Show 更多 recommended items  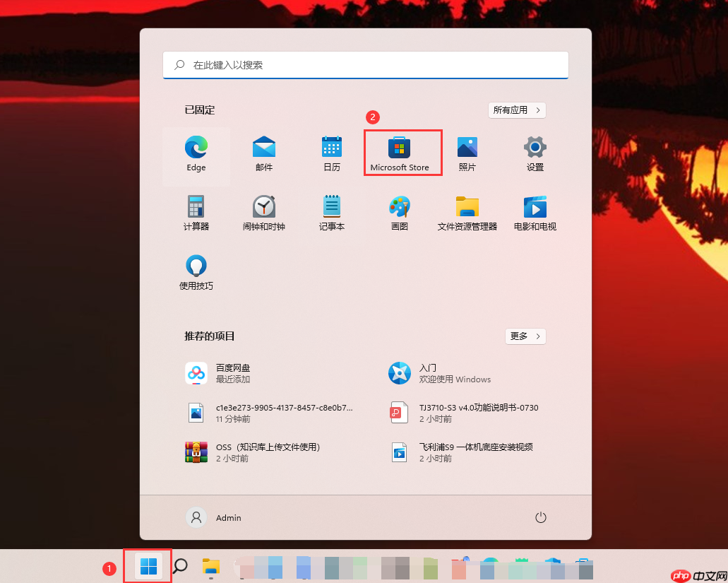tap(525, 336)
